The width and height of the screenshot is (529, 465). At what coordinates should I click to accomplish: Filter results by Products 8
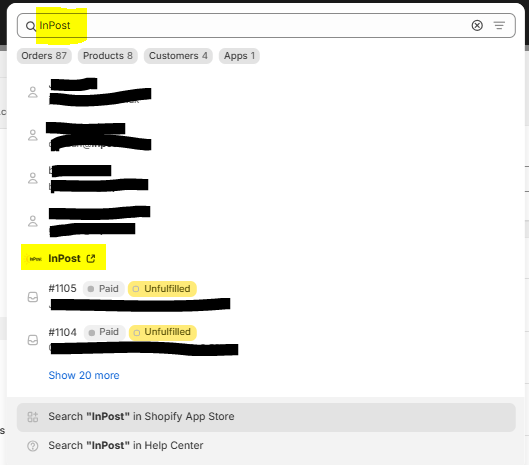click(x=108, y=56)
